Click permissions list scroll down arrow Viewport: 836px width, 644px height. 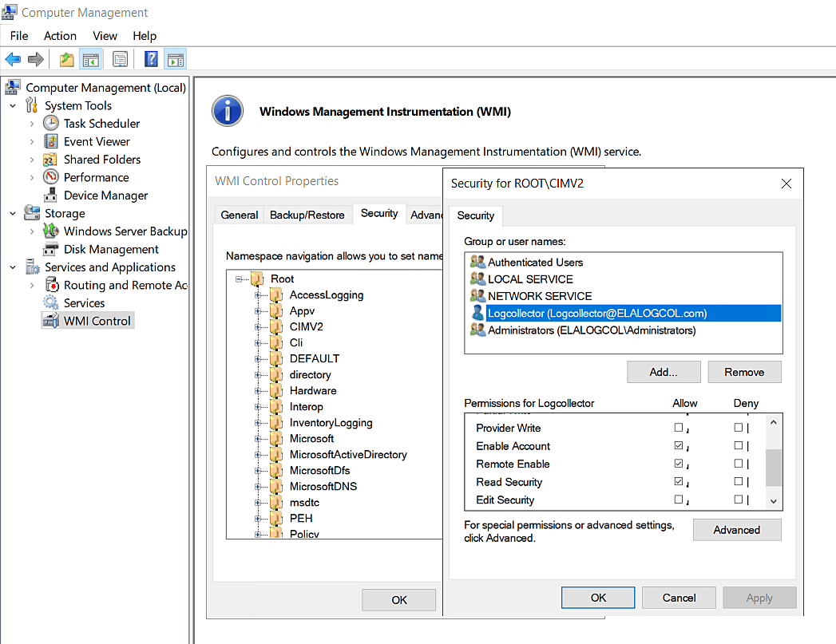(x=774, y=500)
